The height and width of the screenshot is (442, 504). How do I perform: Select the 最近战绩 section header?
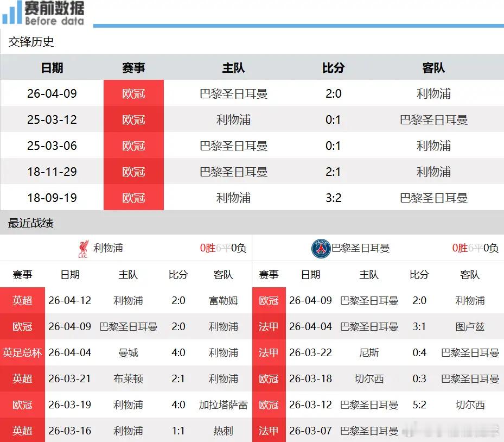pyautogui.click(x=30, y=223)
